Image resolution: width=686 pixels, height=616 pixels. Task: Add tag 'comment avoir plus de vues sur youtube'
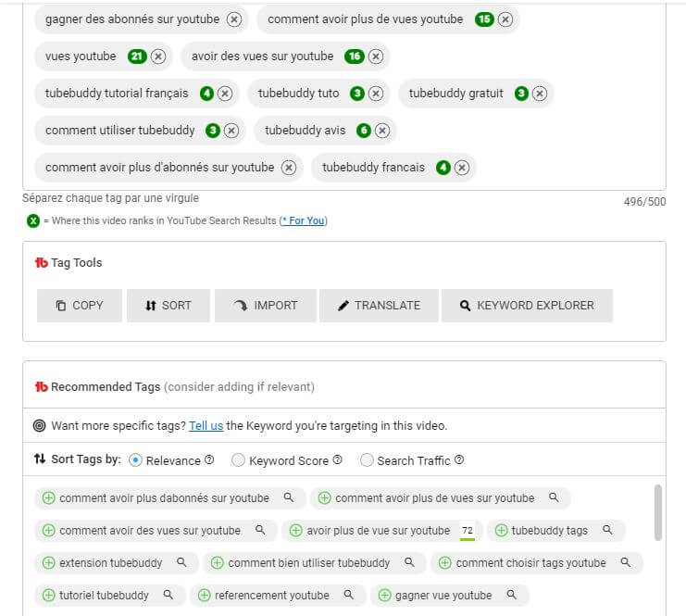point(324,498)
